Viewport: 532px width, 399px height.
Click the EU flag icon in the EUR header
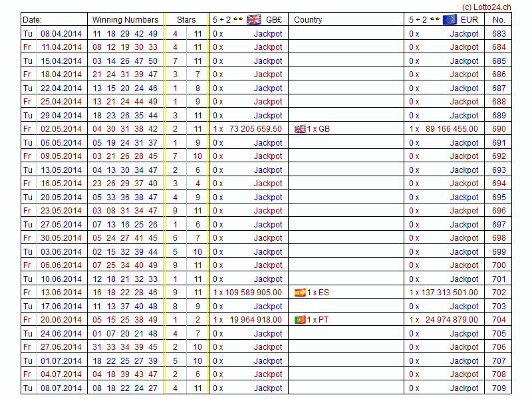pos(450,19)
